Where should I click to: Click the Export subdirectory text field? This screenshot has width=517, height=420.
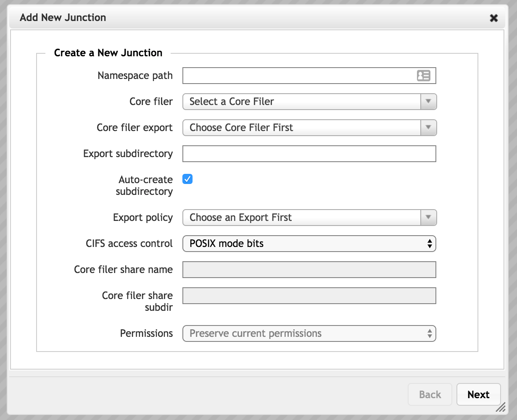coord(309,154)
